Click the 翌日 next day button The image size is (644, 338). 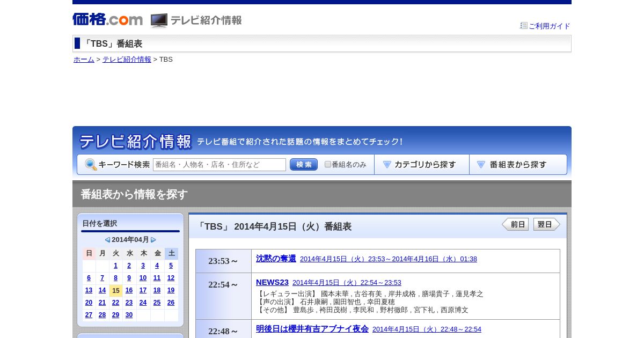coord(547,224)
